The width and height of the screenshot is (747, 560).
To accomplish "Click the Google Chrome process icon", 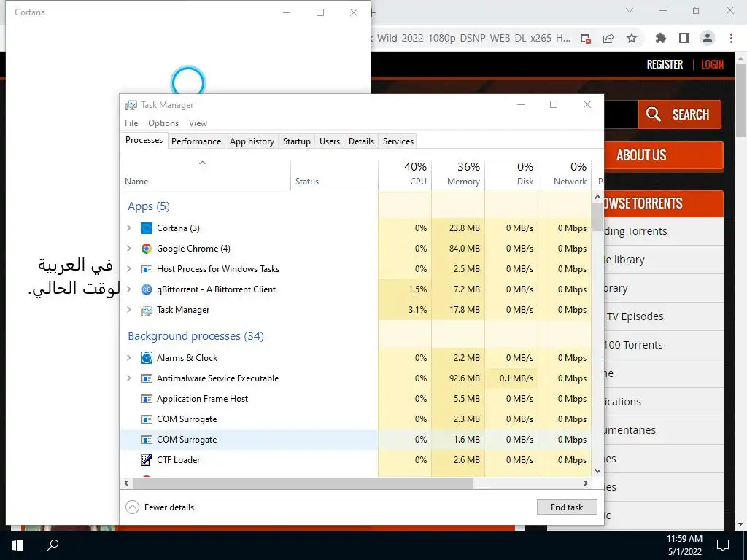I will tap(146, 249).
